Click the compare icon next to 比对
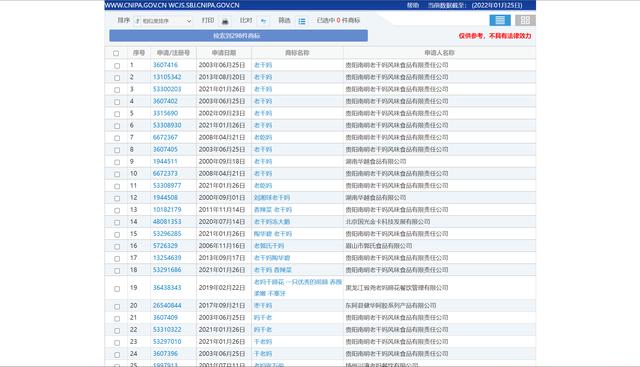Screen dimensions: 640x367 tap(264, 21)
